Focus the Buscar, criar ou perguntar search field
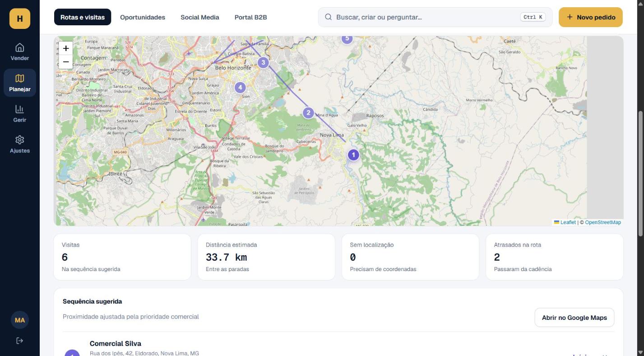 tap(435, 17)
